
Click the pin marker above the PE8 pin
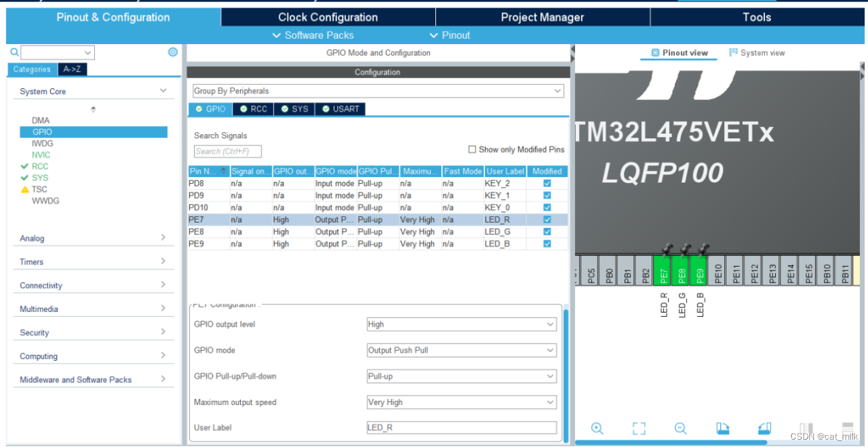(685, 249)
